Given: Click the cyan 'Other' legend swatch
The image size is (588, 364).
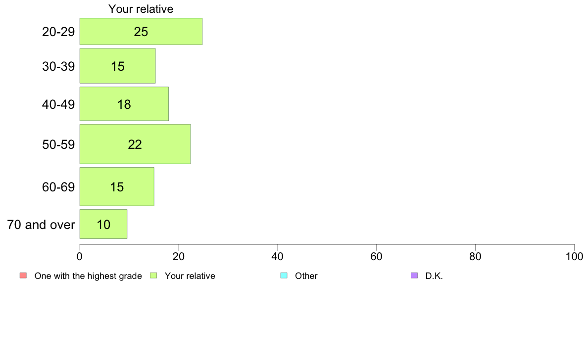Looking at the screenshot, I should [x=284, y=275].
